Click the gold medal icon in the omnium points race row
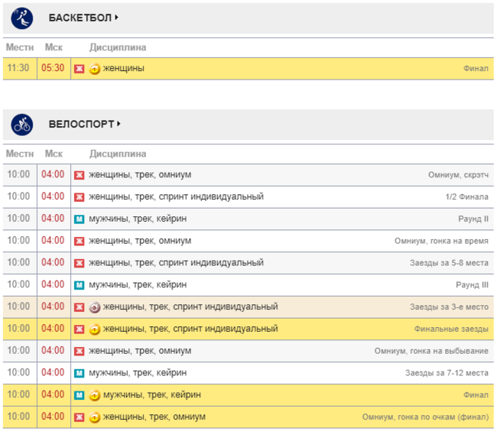504x438 pixels. click(95, 417)
